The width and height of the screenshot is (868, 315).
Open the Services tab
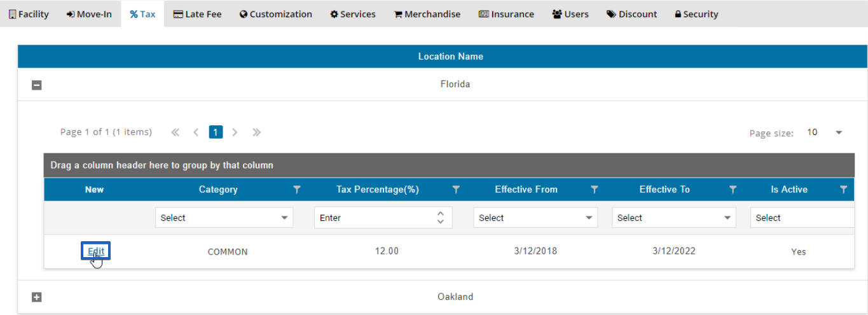[x=352, y=14]
